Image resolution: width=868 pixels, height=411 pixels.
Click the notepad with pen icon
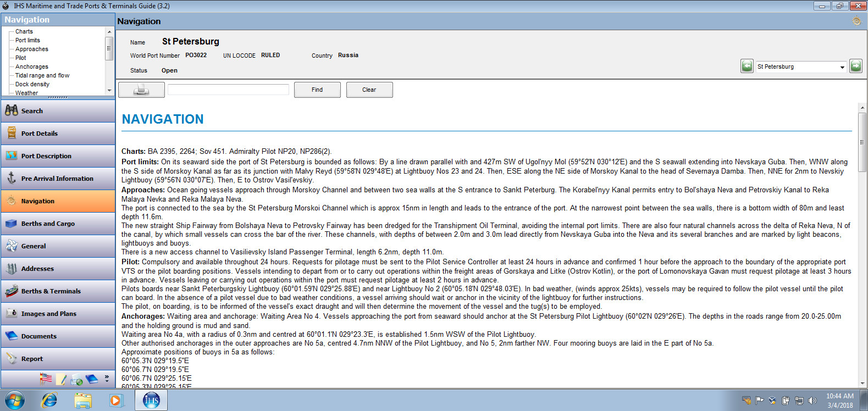62,379
